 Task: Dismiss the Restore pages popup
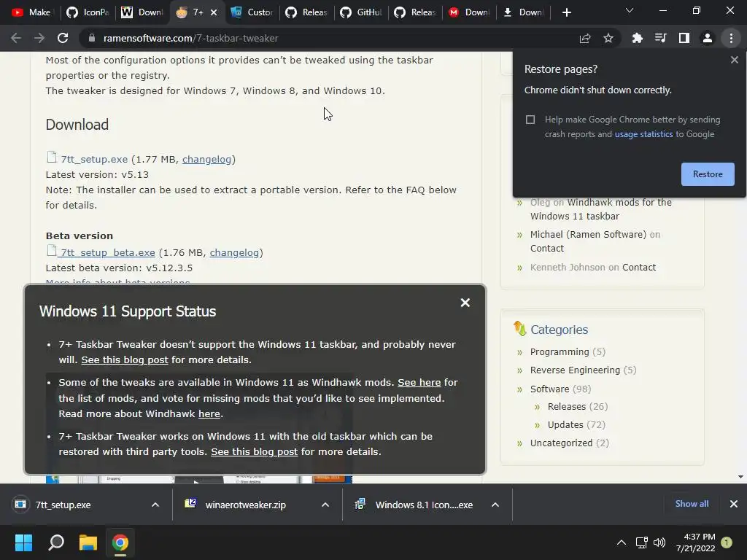tap(734, 60)
